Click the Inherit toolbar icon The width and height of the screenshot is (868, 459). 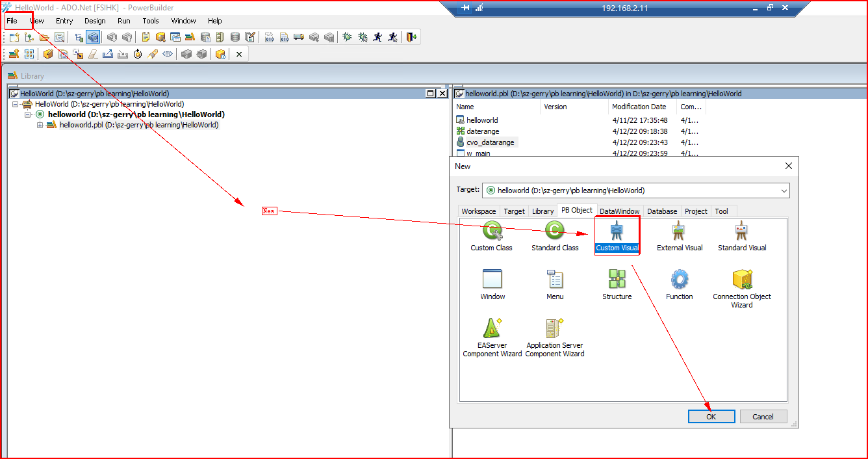[29, 37]
